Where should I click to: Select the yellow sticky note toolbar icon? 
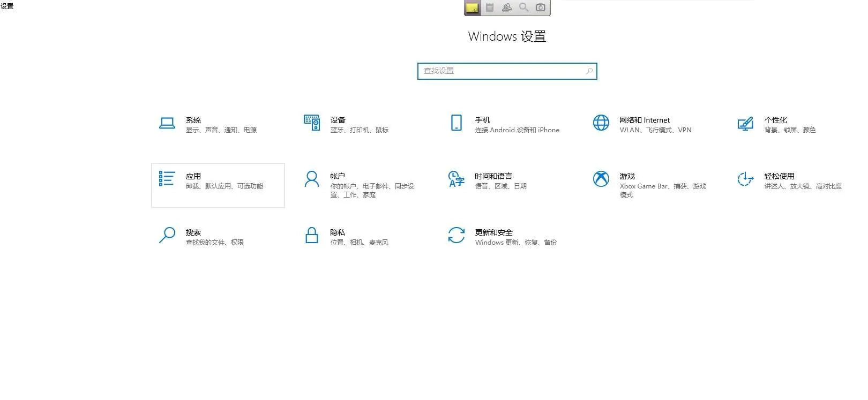[x=472, y=7]
